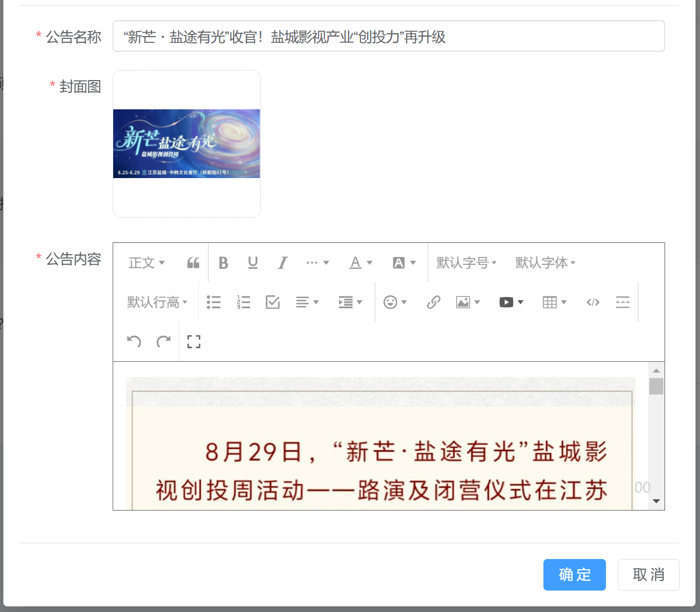
Task: Open the 默认字号 font size dropdown
Action: pyautogui.click(x=466, y=263)
